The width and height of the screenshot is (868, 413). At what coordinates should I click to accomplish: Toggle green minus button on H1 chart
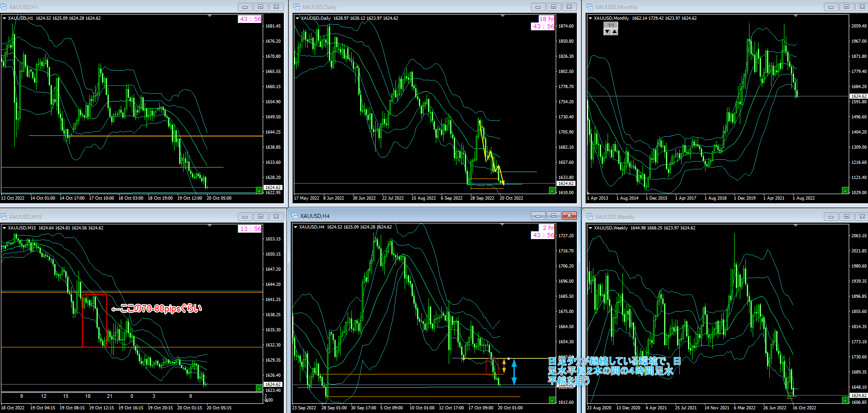[259, 190]
